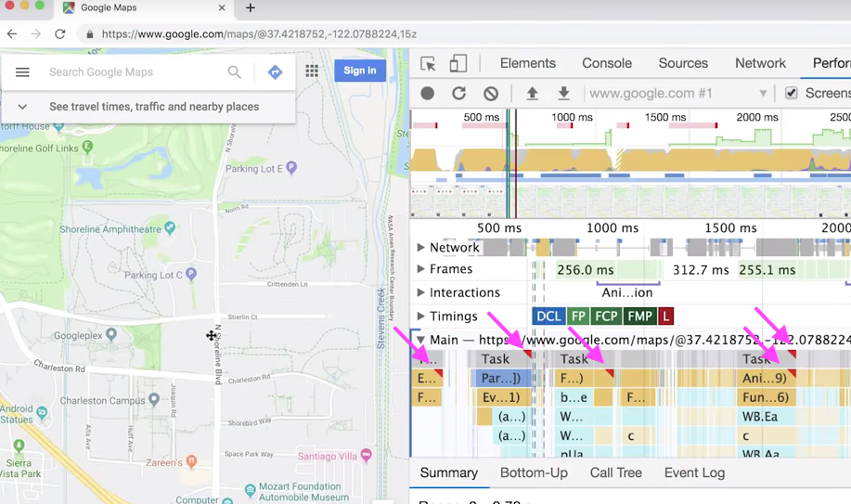This screenshot has height=504, width=851.
Task: Click the blue directions icon
Action: coord(276,71)
